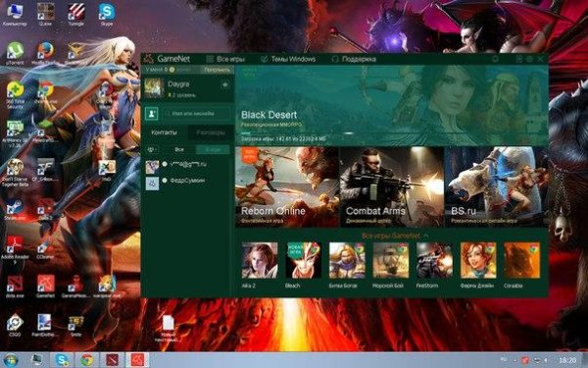Screen dimensions: 588x368
Task: Open the FireStorm game thumbnail
Action: 434,260
